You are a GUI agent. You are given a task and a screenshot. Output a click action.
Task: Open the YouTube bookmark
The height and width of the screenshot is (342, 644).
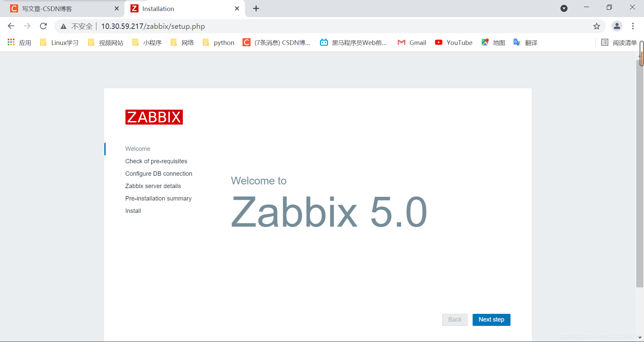click(453, 43)
